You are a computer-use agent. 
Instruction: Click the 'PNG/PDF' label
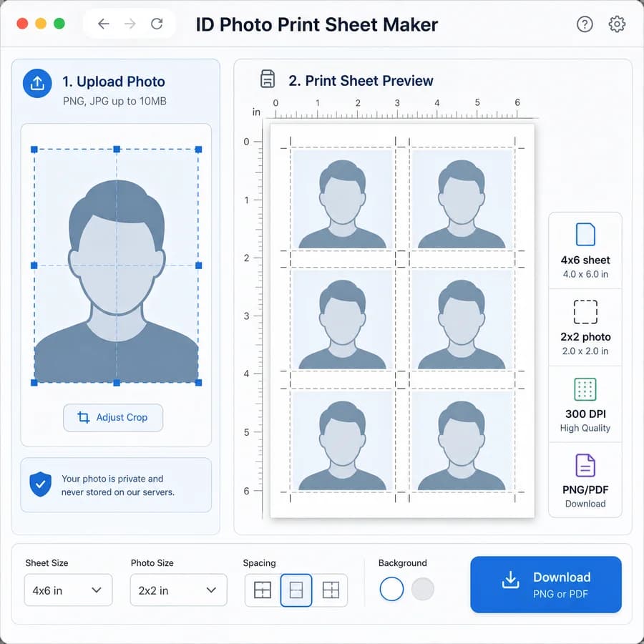[x=585, y=490]
